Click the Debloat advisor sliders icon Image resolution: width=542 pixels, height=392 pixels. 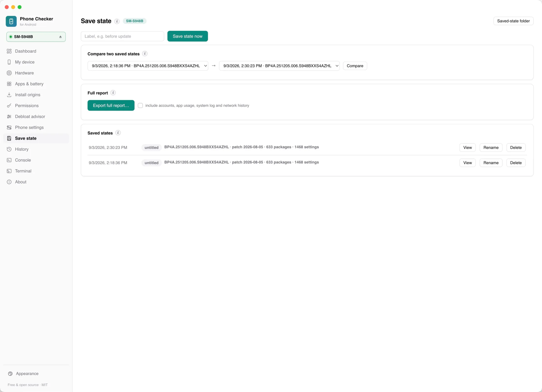pos(9,116)
